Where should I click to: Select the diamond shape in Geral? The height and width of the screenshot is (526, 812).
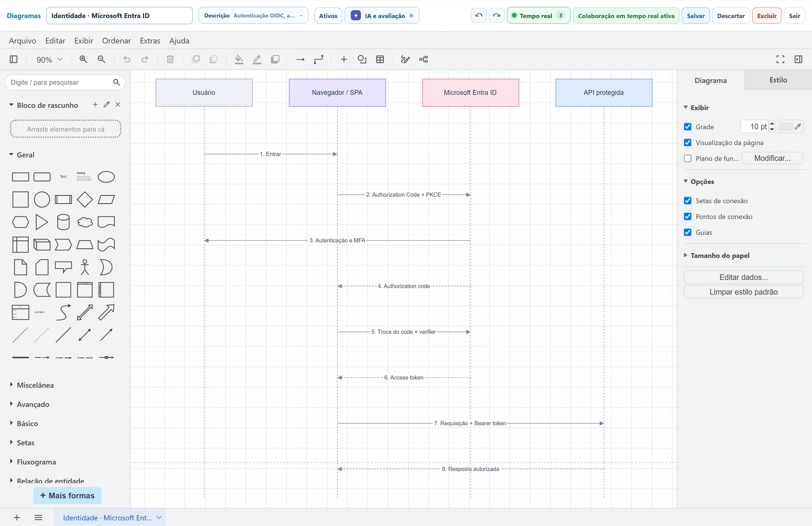(x=85, y=200)
